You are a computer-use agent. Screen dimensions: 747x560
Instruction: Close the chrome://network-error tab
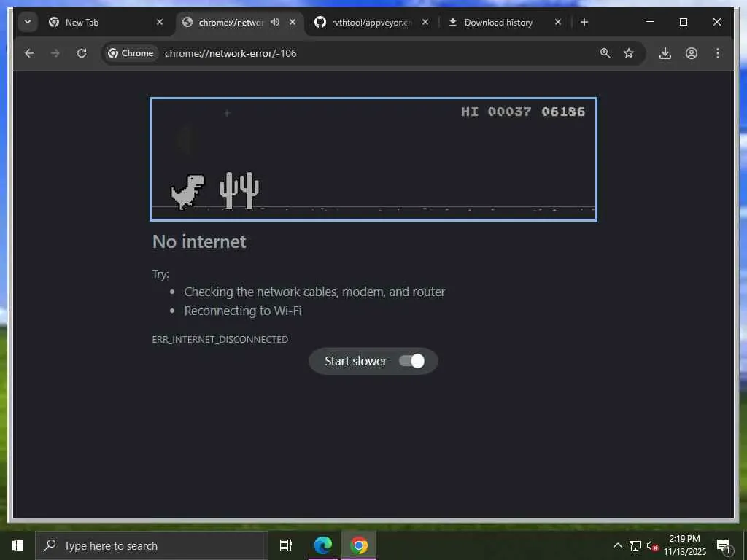click(x=293, y=22)
